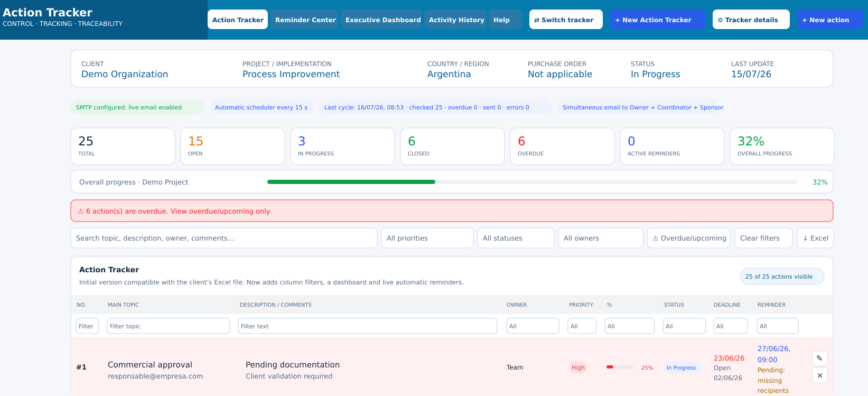Screen dimensions: 868x396
Task: Click the overdue actions warning banner
Action: [452, 211]
